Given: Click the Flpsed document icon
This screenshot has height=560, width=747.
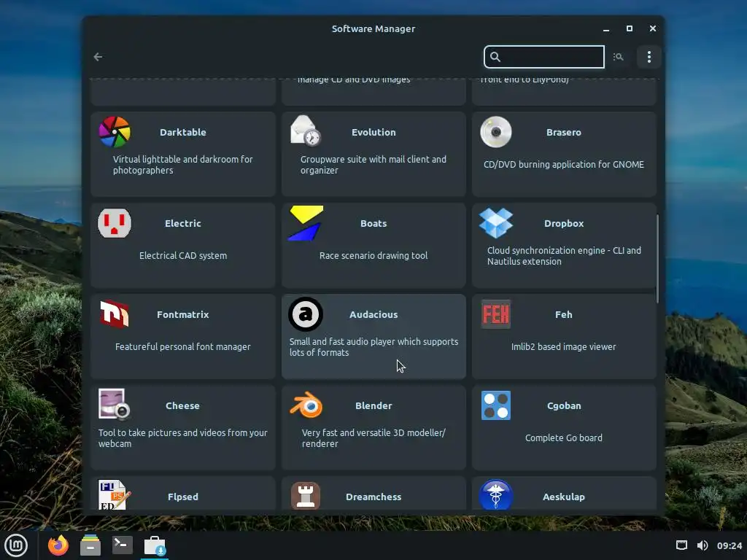Looking at the screenshot, I should pyautogui.click(x=115, y=495).
